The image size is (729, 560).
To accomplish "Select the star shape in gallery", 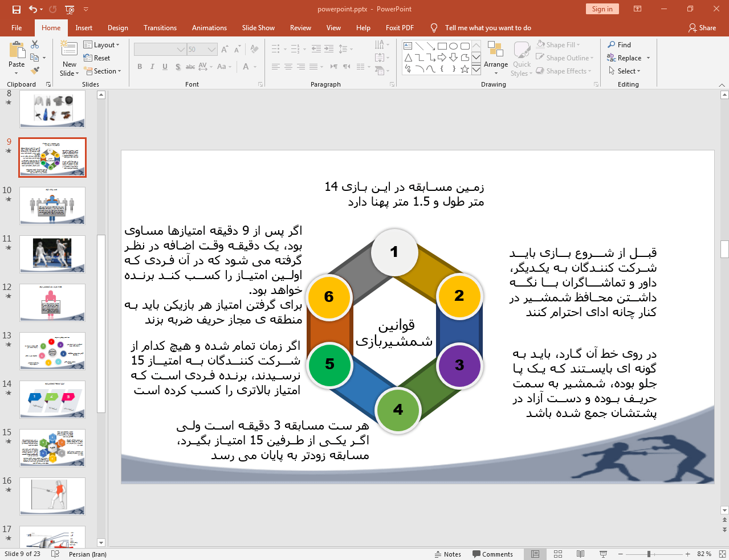I will [465, 69].
